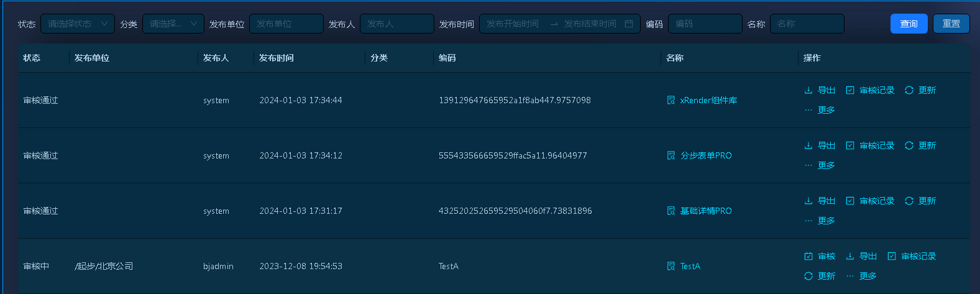Click the 发布时间 column header

[x=277, y=58]
